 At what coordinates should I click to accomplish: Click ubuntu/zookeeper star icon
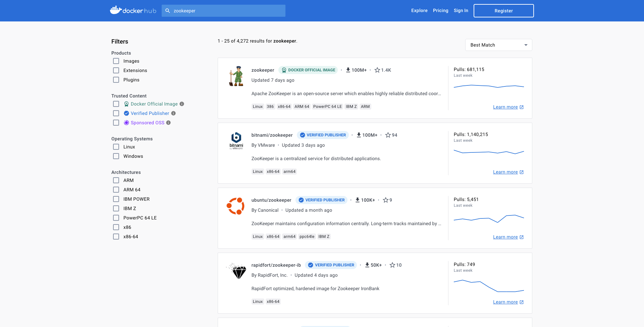click(386, 200)
